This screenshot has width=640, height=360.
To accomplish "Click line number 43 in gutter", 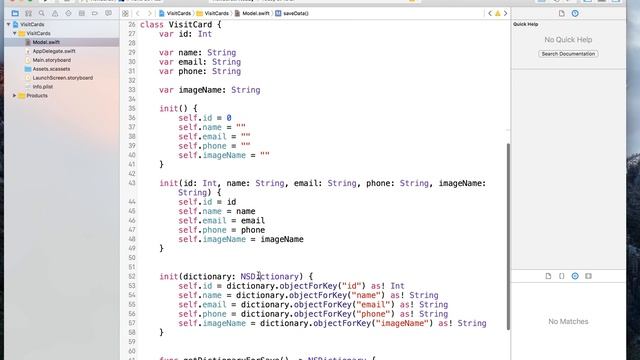I will click(131, 183).
